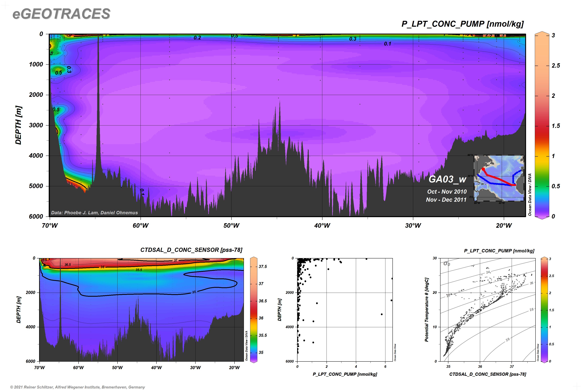Click the 0.2 contour label near the surface
Viewport: 582px width, 392px height.
coord(197,38)
